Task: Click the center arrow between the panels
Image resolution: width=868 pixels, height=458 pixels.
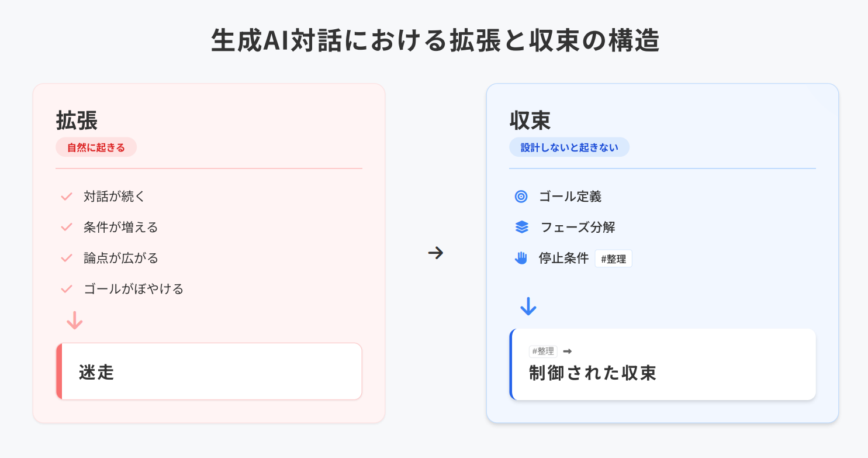Action: [x=435, y=253]
